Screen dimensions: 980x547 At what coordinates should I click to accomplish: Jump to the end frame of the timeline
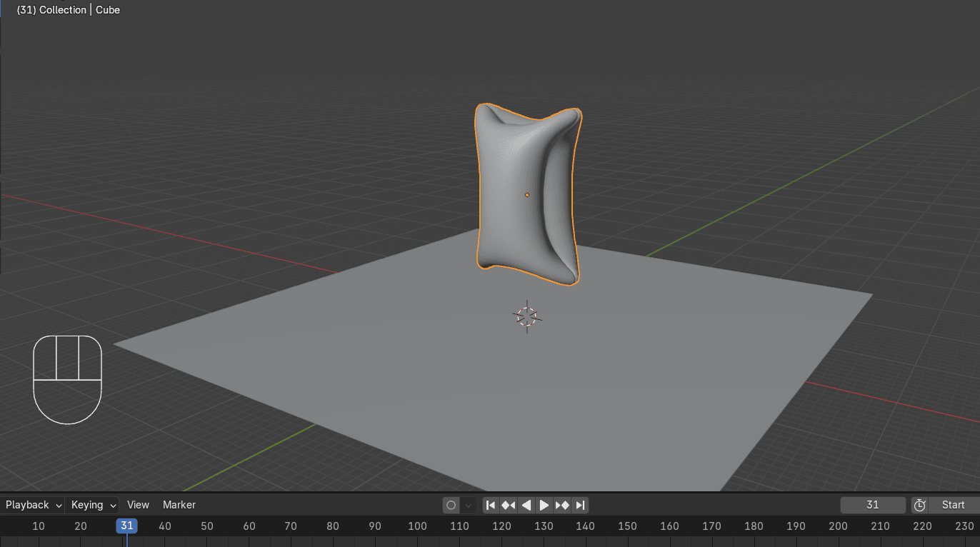[x=581, y=505]
